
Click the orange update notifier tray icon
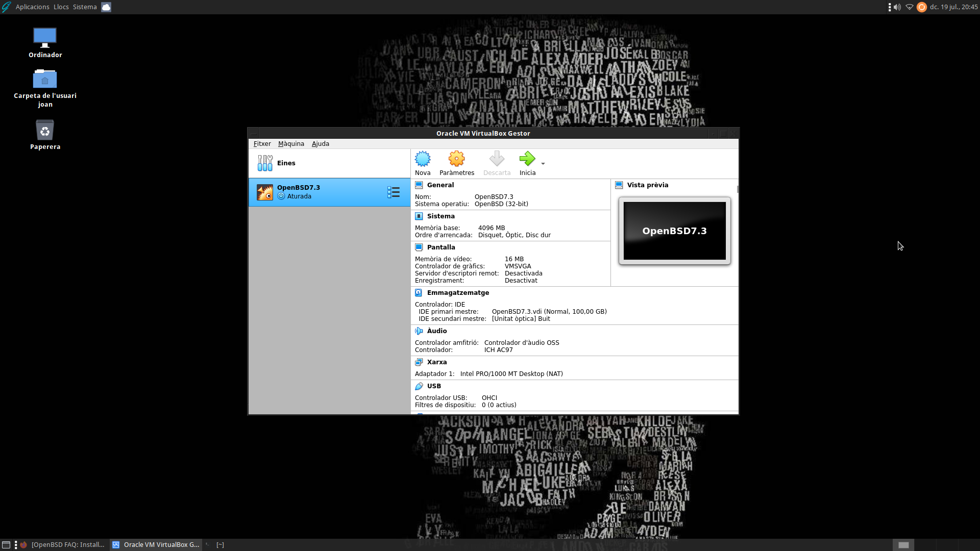click(x=922, y=7)
